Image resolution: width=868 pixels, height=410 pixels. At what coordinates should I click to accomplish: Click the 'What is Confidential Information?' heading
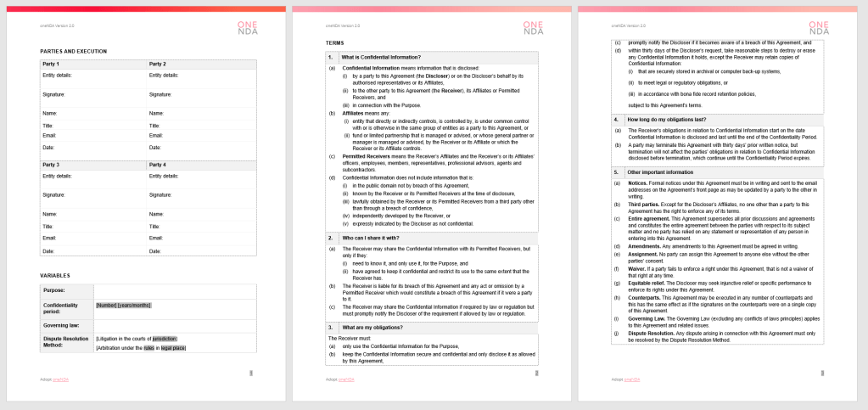click(x=377, y=57)
